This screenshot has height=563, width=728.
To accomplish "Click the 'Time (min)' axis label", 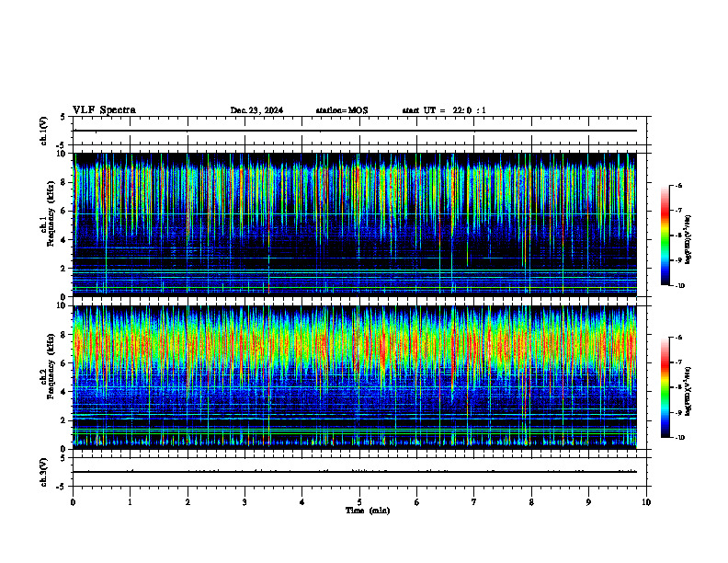I will click(368, 511).
